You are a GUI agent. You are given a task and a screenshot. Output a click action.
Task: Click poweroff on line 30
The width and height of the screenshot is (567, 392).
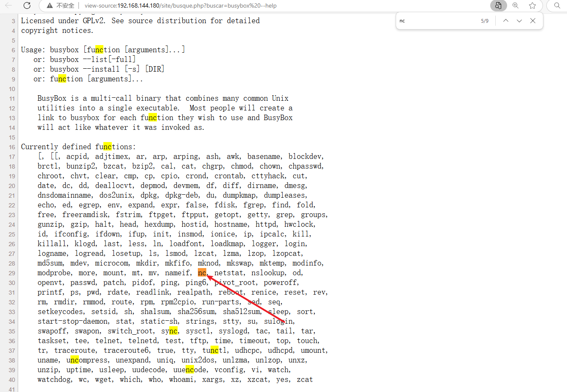click(280, 282)
